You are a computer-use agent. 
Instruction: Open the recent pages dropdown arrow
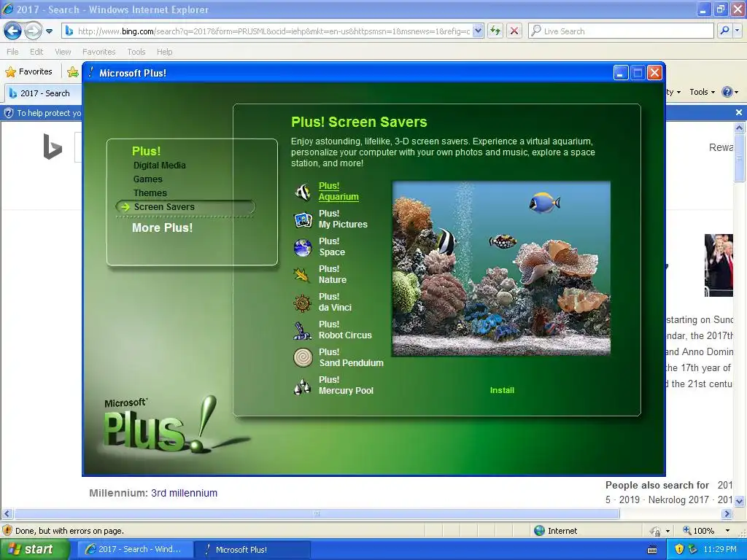(49, 31)
